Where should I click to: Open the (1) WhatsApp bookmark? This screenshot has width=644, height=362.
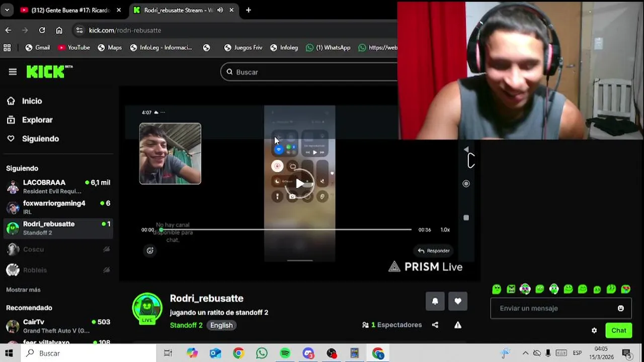point(328,48)
